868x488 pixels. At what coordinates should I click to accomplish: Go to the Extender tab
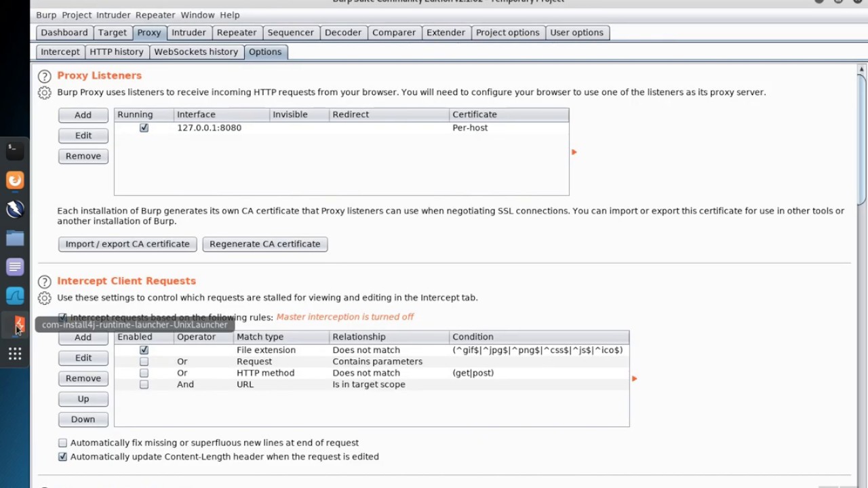[446, 33]
